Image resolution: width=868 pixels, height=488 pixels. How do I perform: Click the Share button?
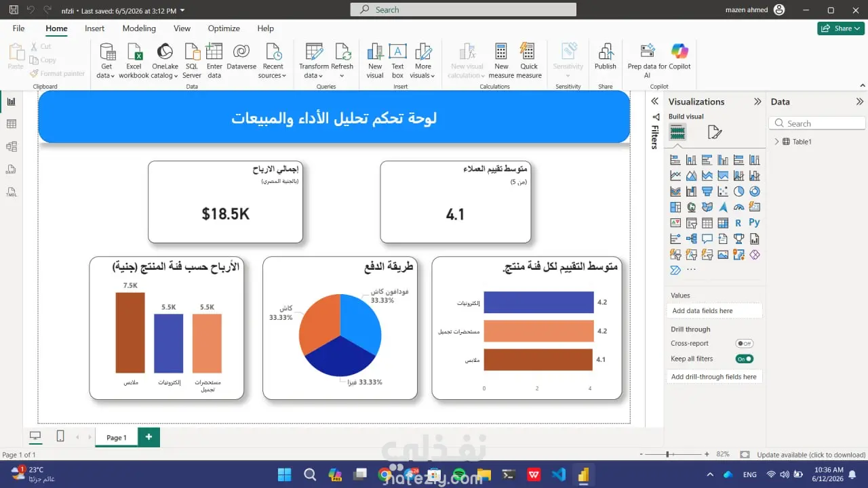[x=841, y=28]
